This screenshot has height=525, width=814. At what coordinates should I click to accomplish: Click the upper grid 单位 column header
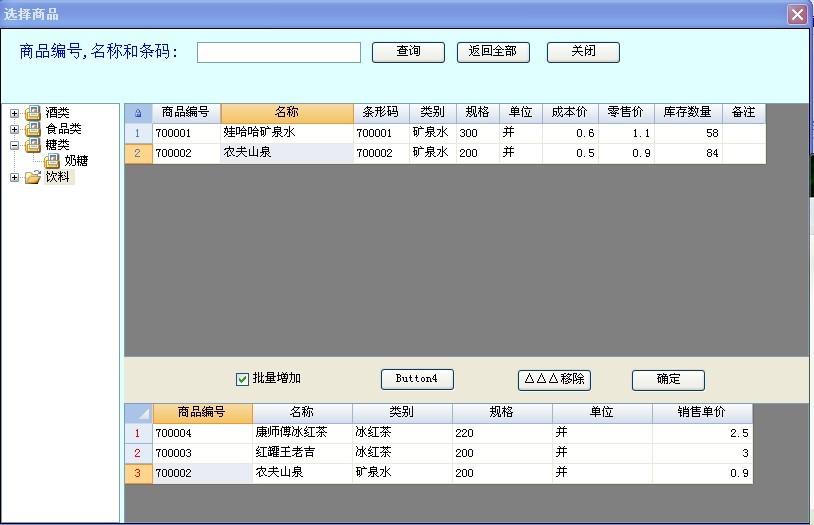(x=521, y=113)
